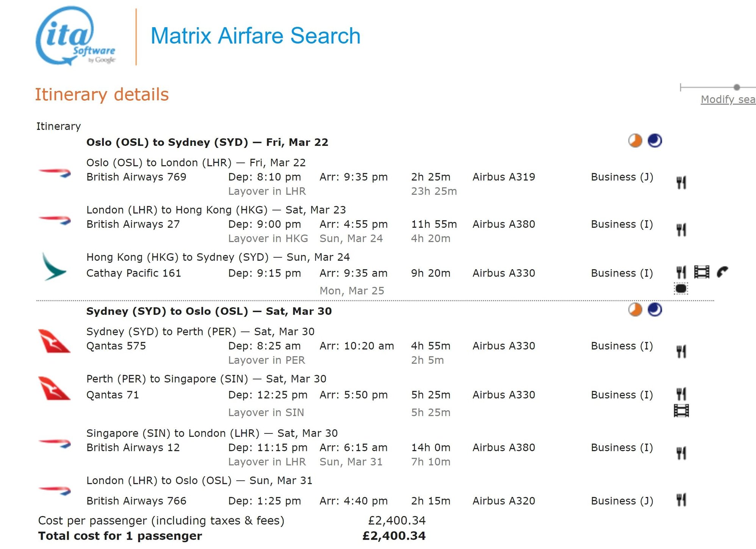This screenshot has width=756, height=549.
Task: Click 'Hong Kong (HKG) to Sydney (SYD)' segment title
Action: [177, 257]
